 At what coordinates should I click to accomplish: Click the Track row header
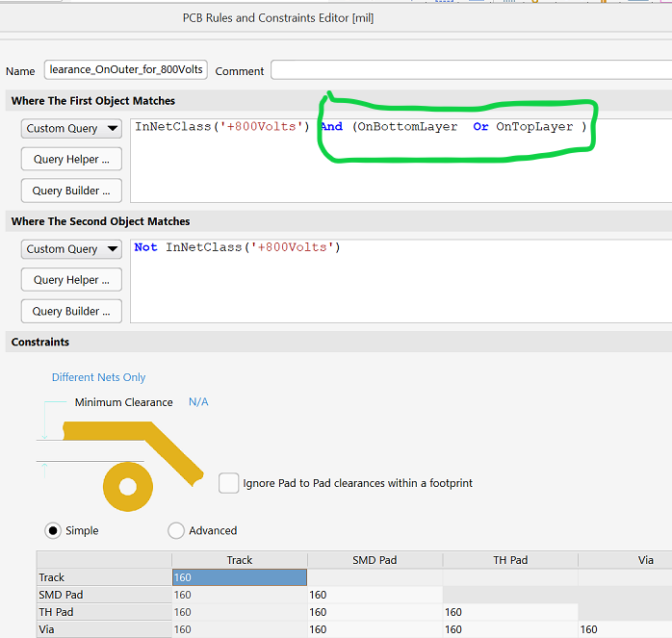[x=104, y=577]
